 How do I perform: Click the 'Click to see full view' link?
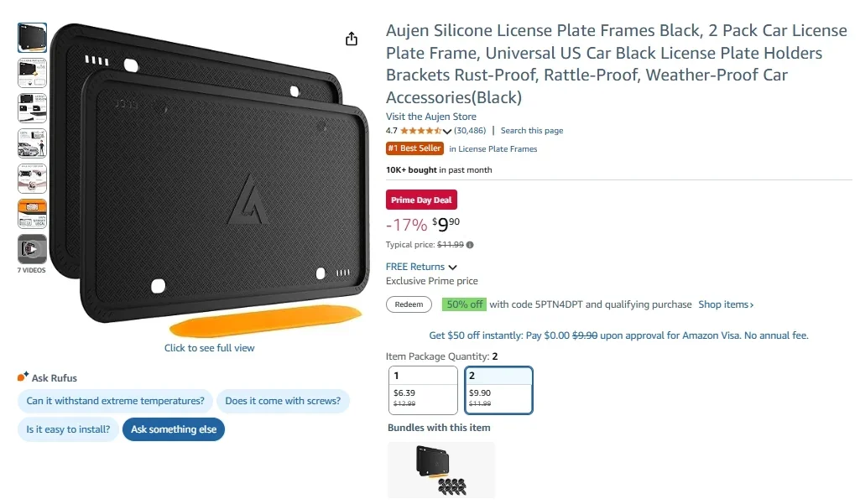point(209,347)
